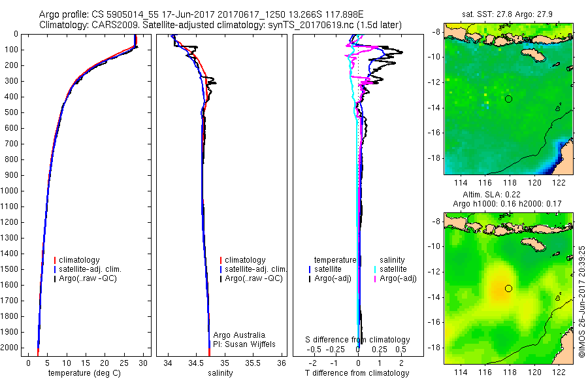The image size is (588, 379).
Task: Click the red climatology swatch in temperature legend
Action: click(55, 260)
